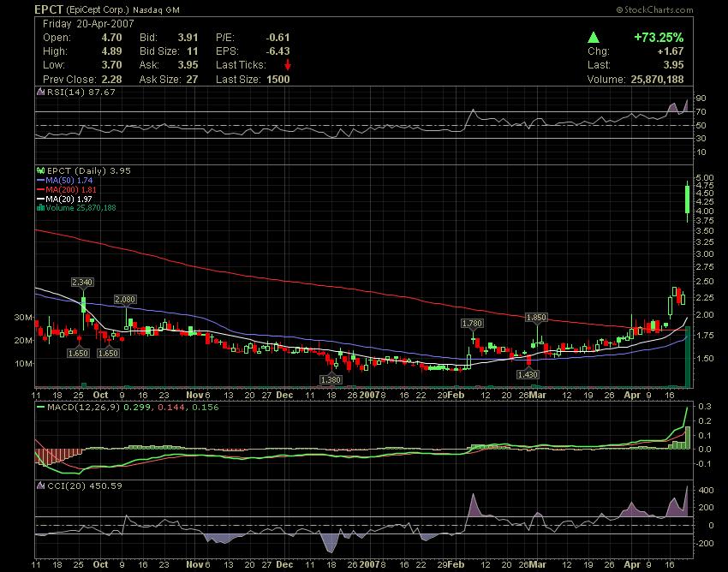Click the High value 4.89

tap(112, 51)
